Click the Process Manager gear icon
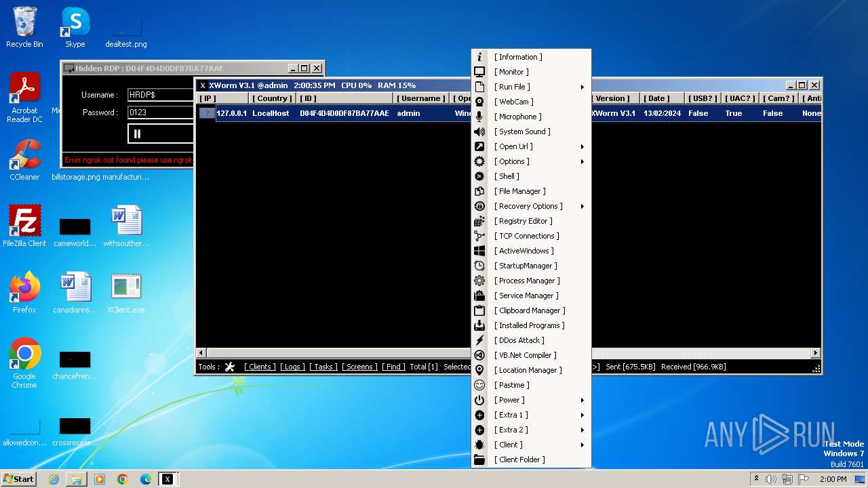Image resolution: width=868 pixels, height=488 pixels. (479, 281)
